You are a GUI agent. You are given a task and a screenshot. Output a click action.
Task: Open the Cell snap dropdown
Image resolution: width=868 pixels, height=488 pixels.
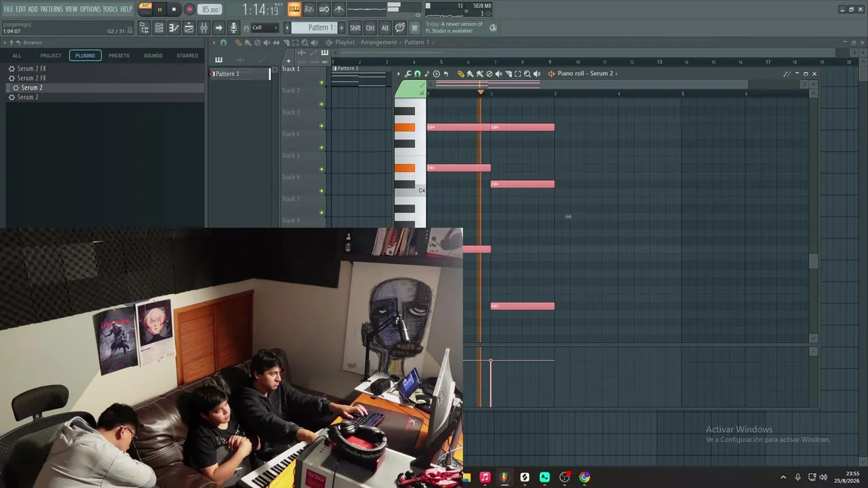pos(264,28)
